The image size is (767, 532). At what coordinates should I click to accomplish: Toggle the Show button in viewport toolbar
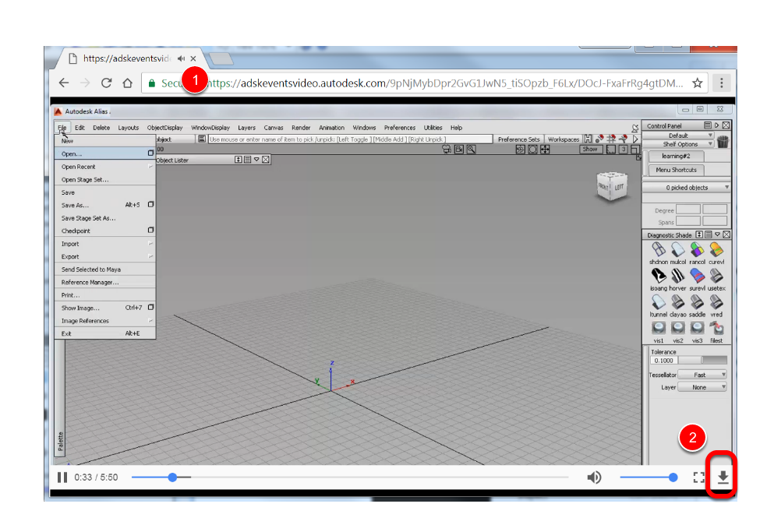pos(590,149)
